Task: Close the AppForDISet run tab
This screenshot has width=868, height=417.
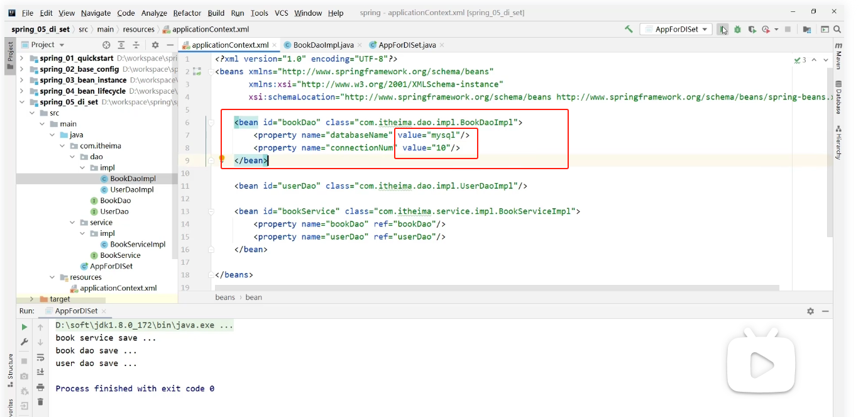Action: tap(104, 311)
